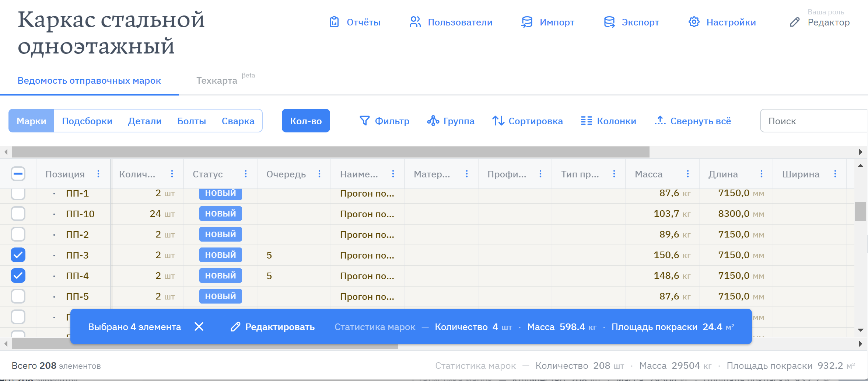Click the Сортировка arrows icon

498,121
